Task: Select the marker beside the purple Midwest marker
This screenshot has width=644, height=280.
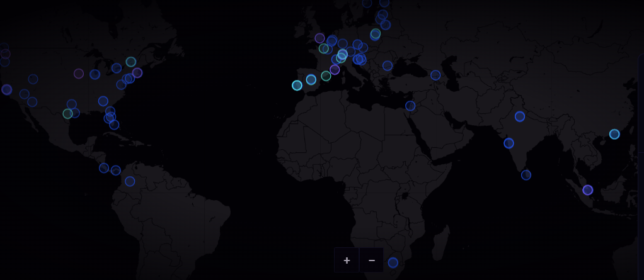Action: pos(95,74)
